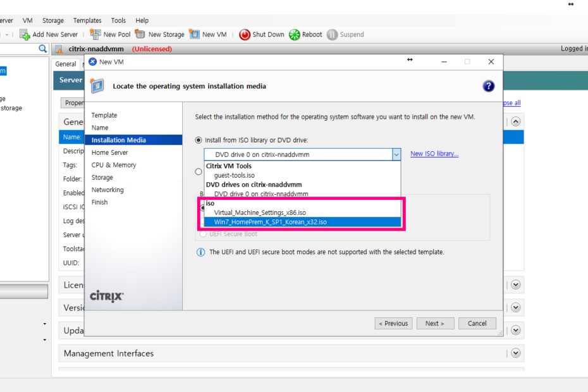
Task: Click the grey Suspend icon
Action: (332, 35)
